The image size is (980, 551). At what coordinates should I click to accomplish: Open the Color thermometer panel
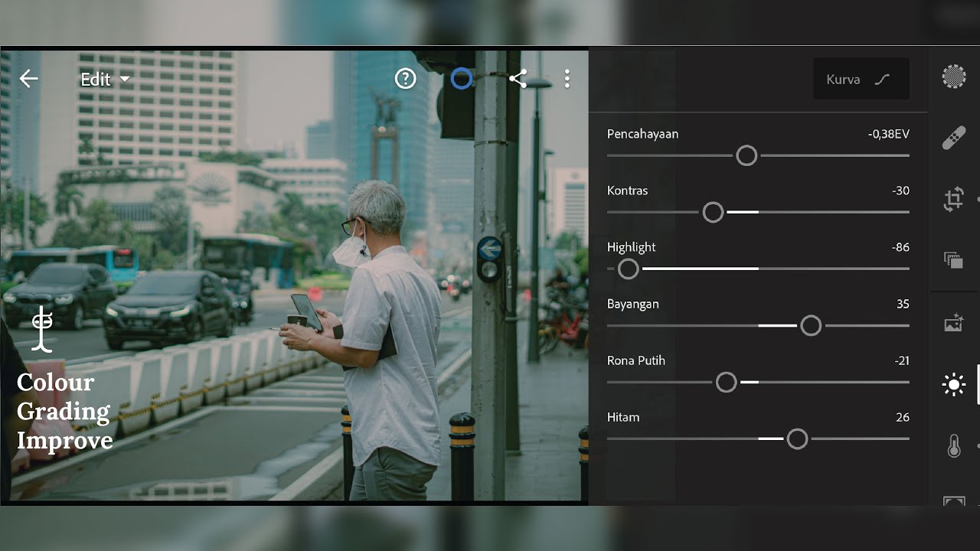pos(953,445)
